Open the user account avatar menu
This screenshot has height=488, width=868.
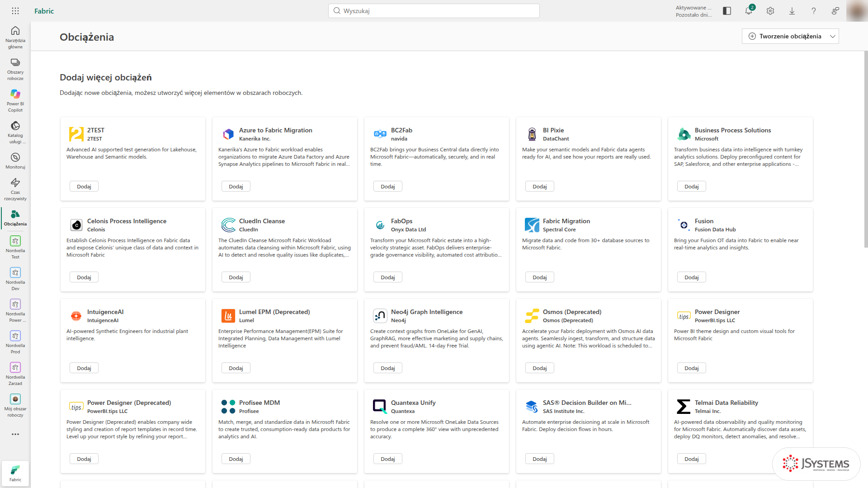[x=856, y=11]
